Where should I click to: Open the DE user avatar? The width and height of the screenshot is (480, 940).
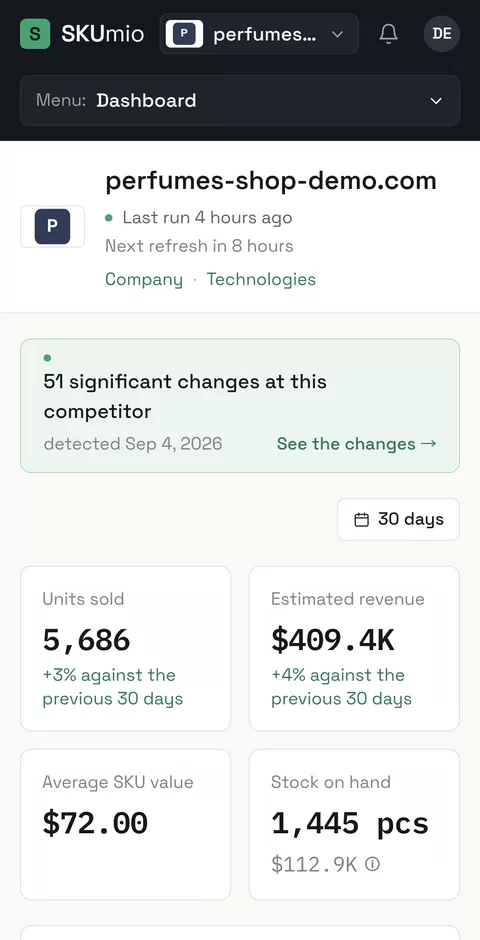tap(442, 34)
